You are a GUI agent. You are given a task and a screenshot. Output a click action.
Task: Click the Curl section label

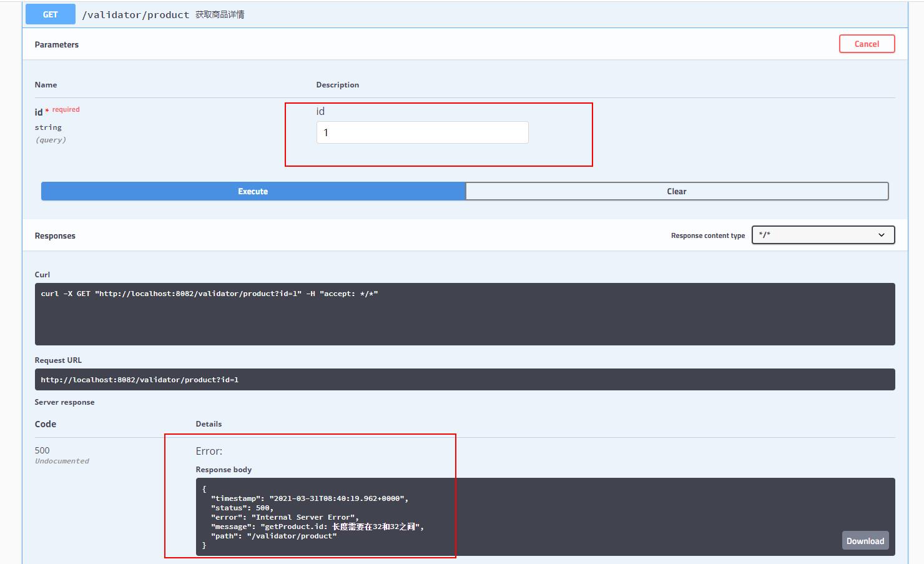pos(42,275)
